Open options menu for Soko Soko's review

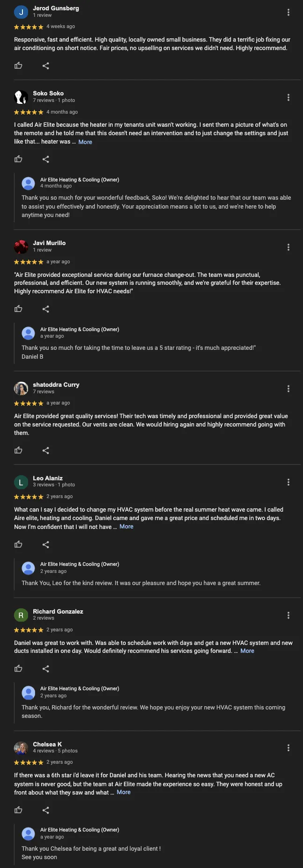(x=288, y=97)
